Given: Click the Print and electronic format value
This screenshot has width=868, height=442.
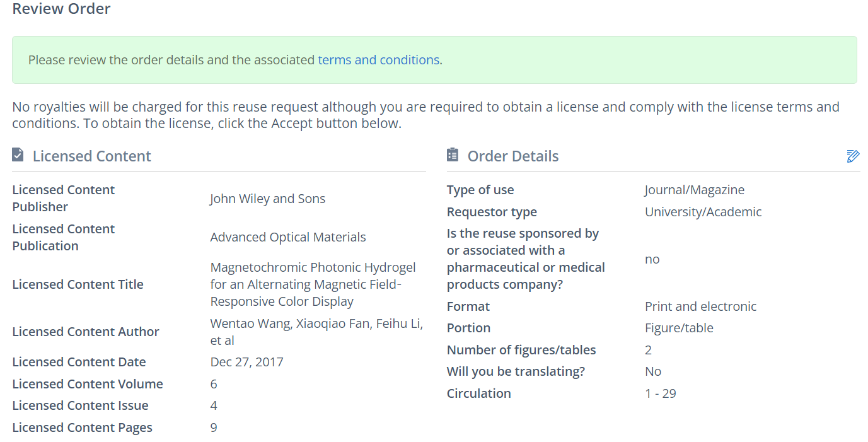Looking at the screenshot, I should point(700,306).
